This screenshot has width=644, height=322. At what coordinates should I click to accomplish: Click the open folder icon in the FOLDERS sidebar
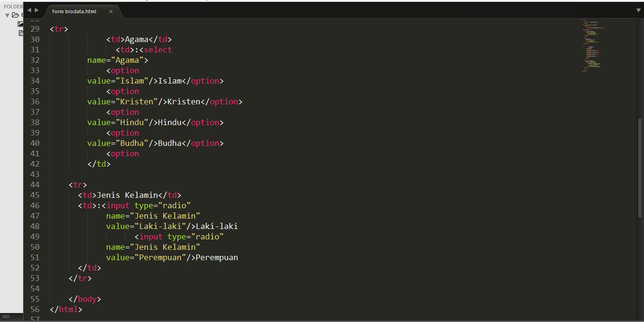(x=16, y=15)
